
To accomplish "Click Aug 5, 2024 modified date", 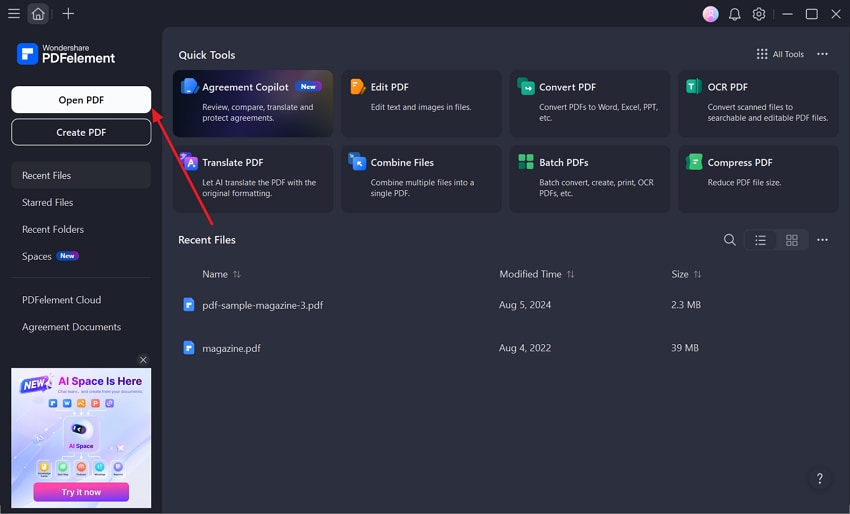I will pos(525,305).
